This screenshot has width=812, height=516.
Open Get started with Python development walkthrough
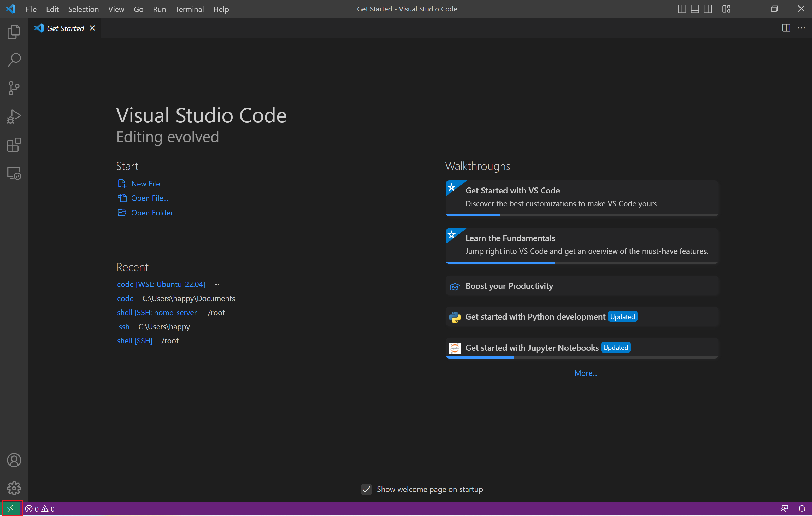(582, 317)
